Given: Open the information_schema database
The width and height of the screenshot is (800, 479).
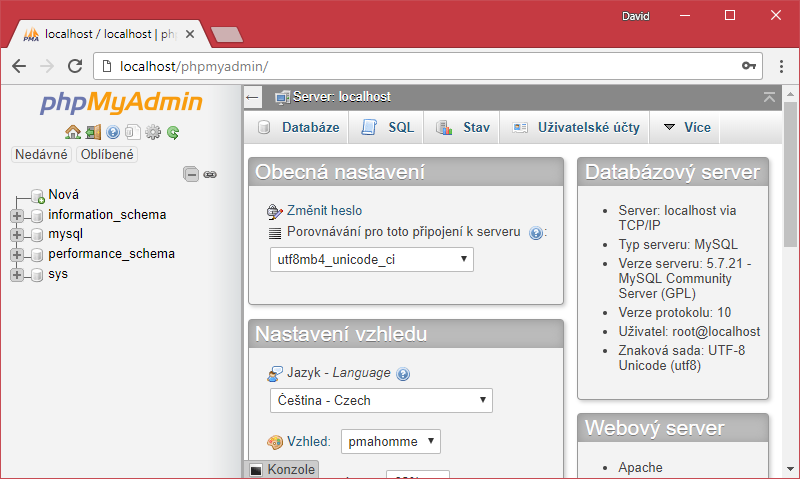Looking at the screenshot, I should [107, 215].
